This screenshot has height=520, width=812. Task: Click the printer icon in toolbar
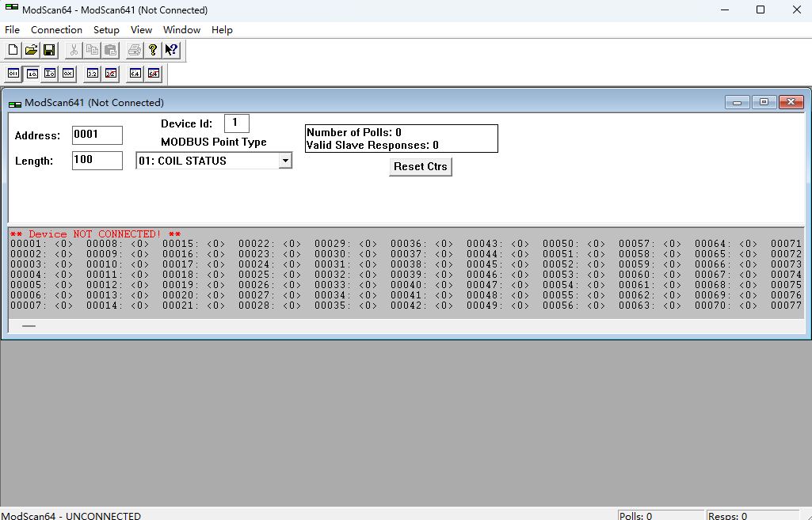click(x=135, y=51)
